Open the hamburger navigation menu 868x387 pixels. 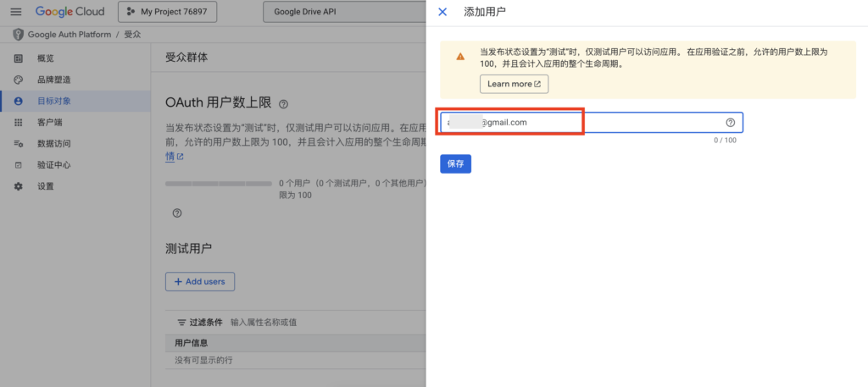(x=16, y=12)
